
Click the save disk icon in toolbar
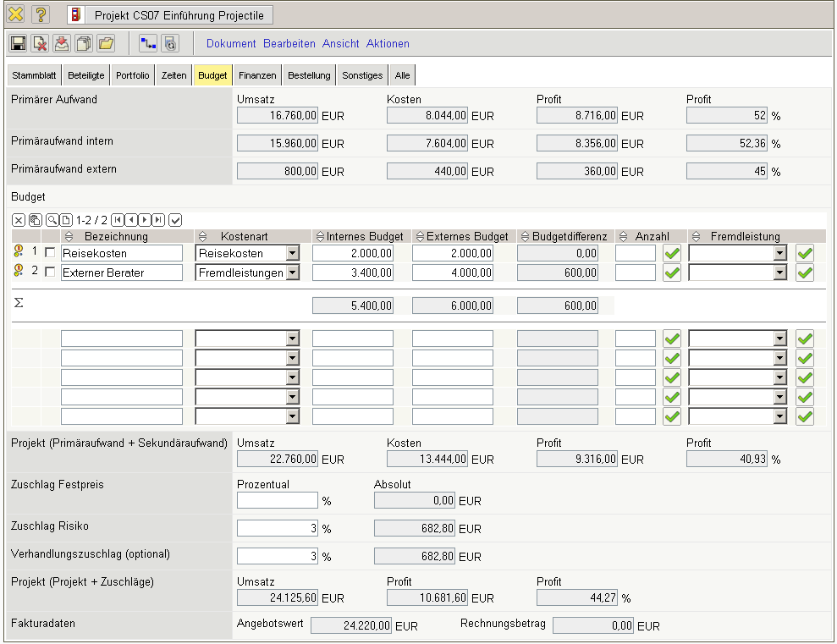[18, 43]
